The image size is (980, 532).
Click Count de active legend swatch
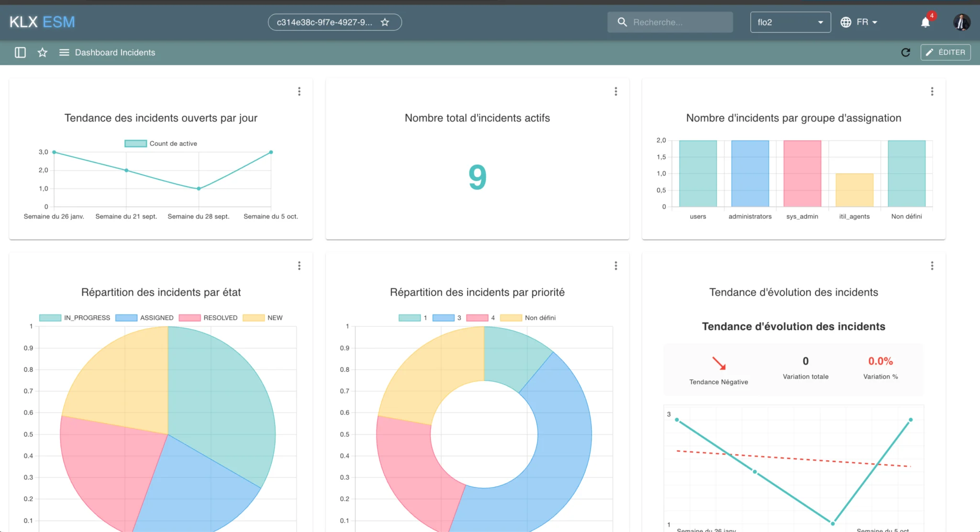[x=136, y=144]
